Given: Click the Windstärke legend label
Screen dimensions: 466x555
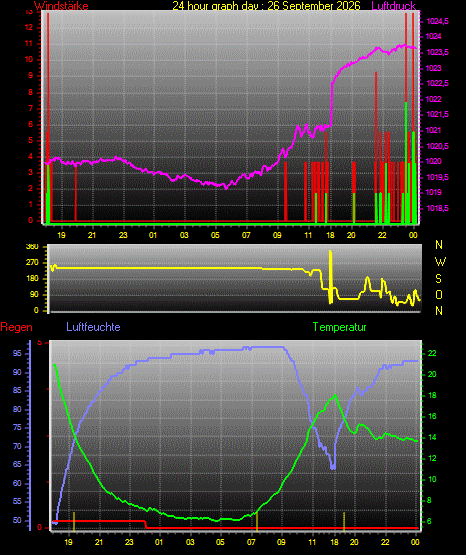Looking at the screenshot, I should pyautogui.click(x=61, y=6).
